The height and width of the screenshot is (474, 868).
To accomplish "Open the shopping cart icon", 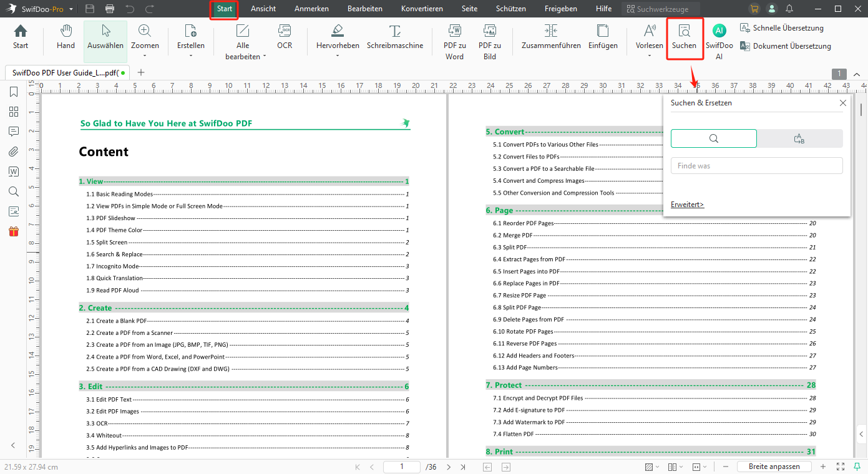I will (x=755, y=9).
